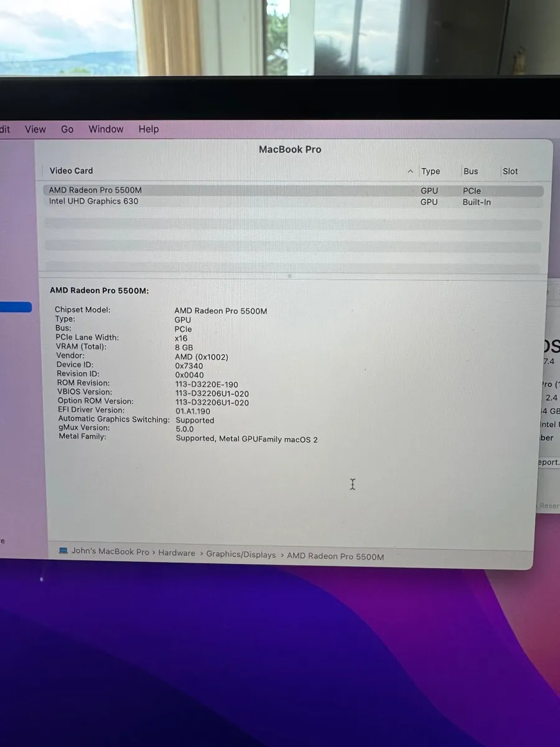Click the Automatic Graphics Switching label
560x747 pixels.
pos(114,420)
